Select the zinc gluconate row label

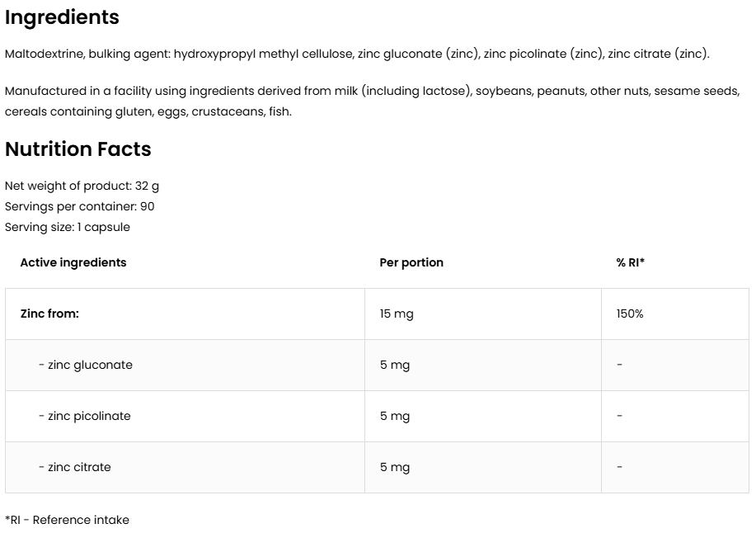(86, 365)
